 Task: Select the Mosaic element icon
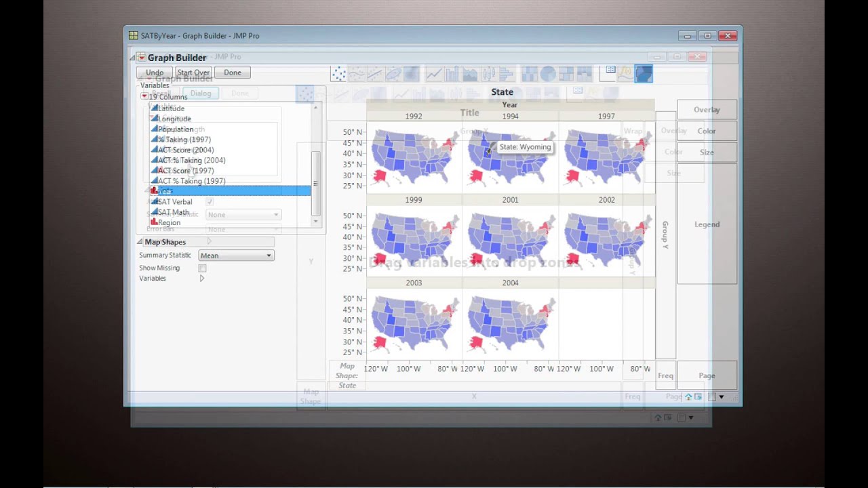(x=584, y=74)
